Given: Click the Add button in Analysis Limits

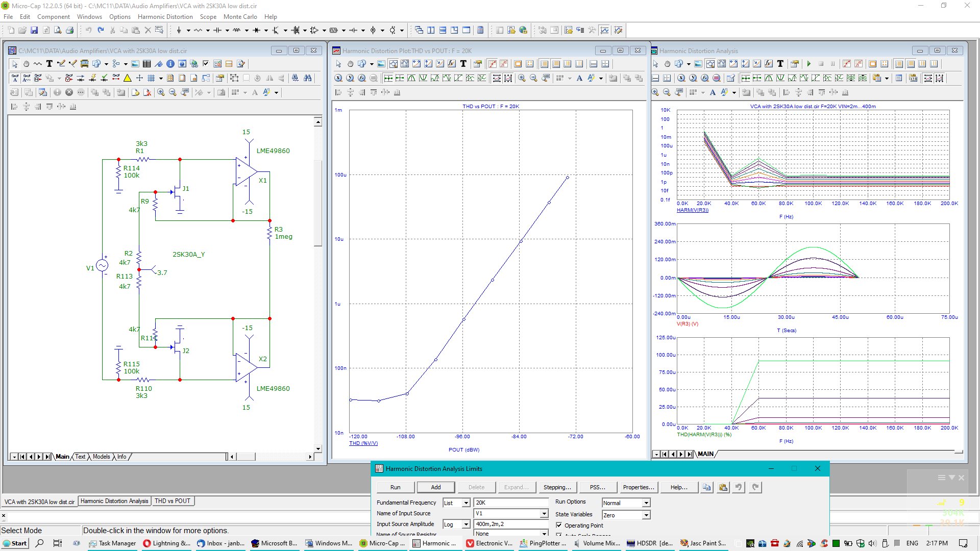Looking at the screenshot, I should pyautogui.click(x=436, y=487).
